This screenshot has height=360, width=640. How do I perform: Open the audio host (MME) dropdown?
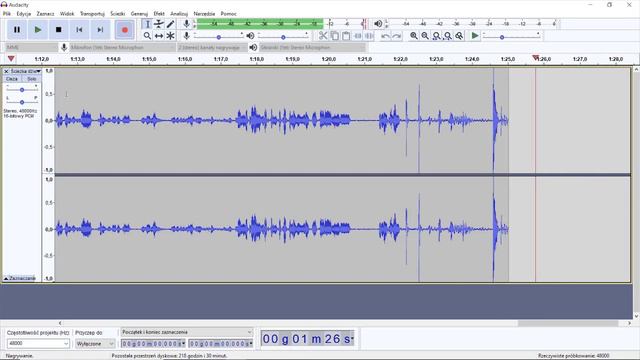[32, 48]
